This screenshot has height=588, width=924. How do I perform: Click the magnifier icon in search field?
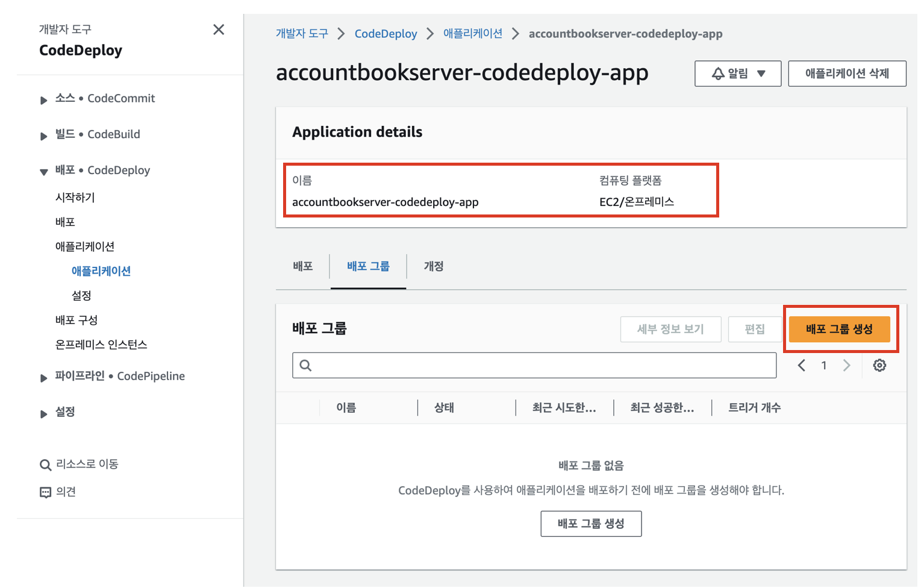305,366
